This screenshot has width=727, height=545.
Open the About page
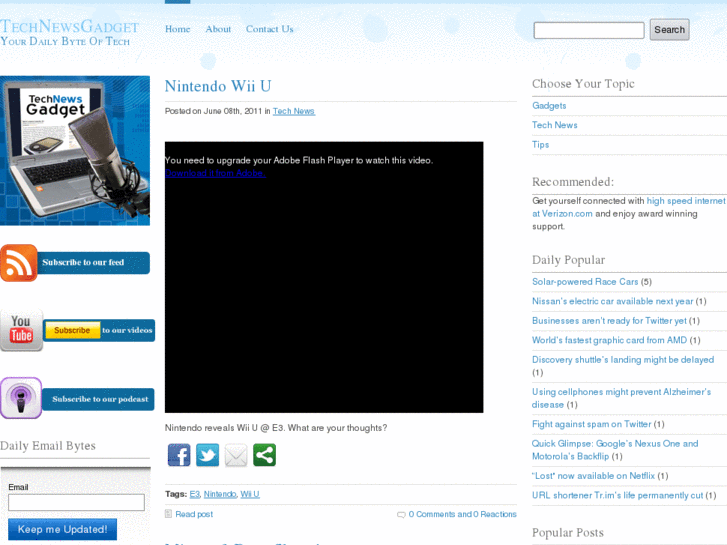click(218, 29)
